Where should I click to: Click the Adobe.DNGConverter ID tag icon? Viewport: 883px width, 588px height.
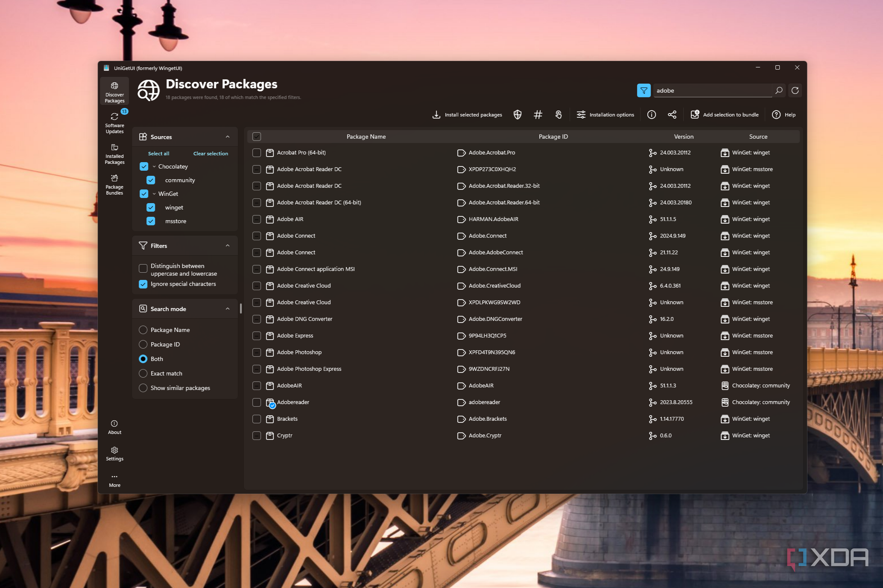(x=461, y=319)
